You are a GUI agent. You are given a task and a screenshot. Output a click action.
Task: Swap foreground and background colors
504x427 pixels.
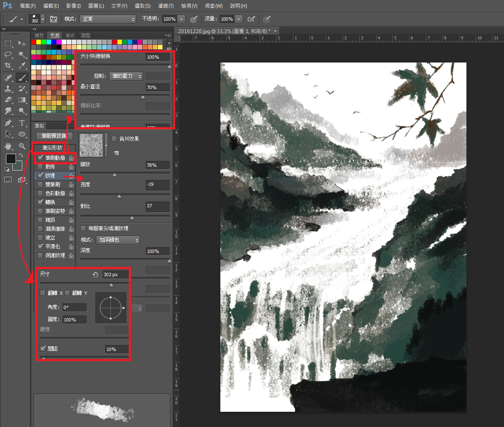point(21,155)
